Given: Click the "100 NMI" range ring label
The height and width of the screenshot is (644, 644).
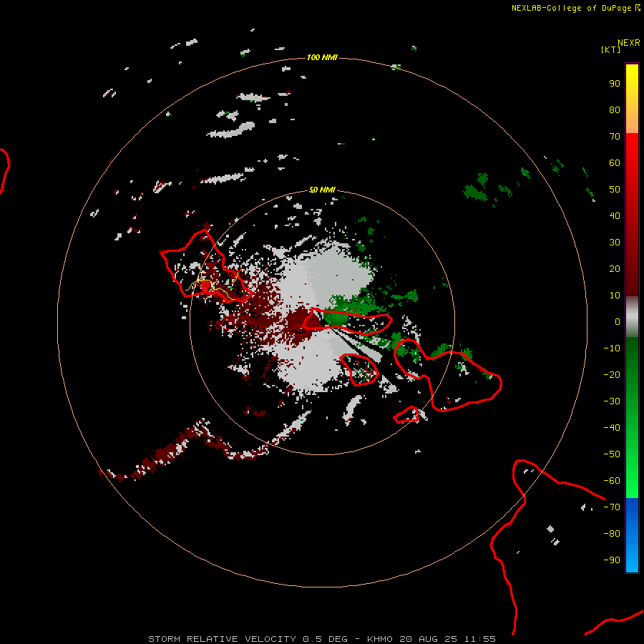Looking at the screenshot, I should coord(322,57).
